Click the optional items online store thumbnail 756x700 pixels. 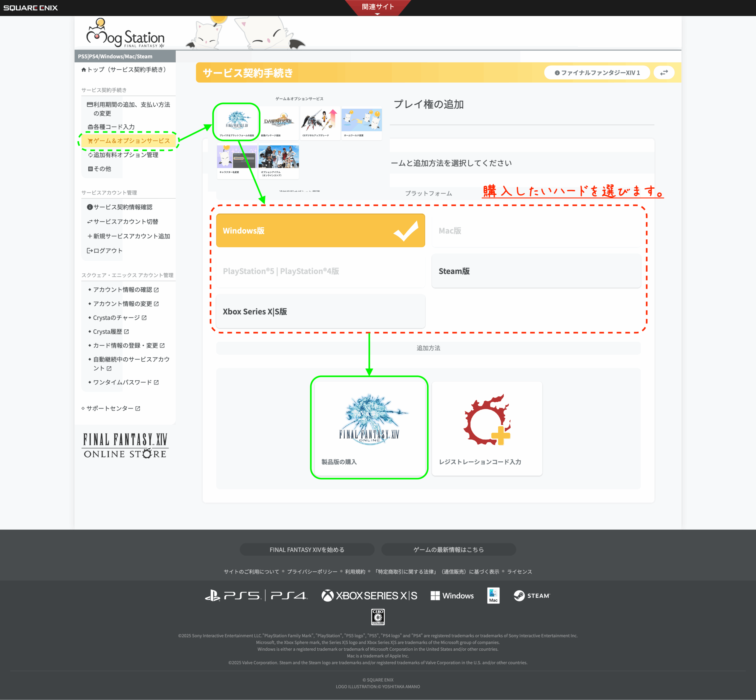278,161
